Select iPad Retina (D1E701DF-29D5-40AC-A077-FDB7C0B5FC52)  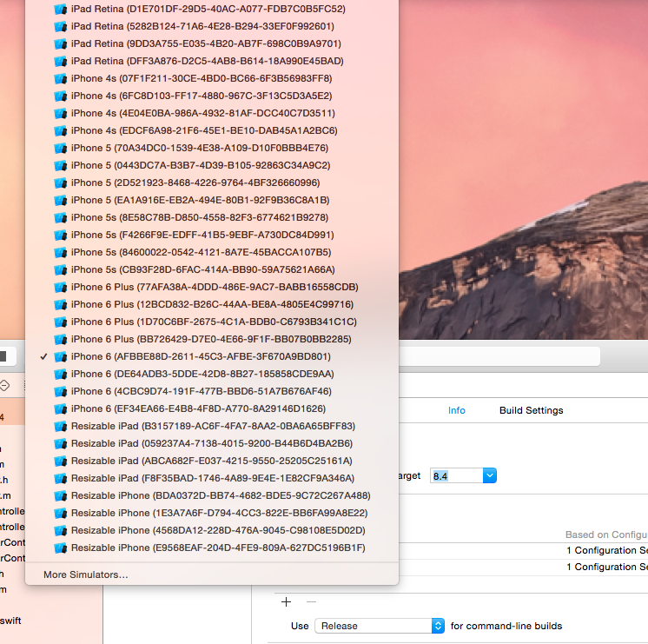pyautogui.click(x=212, y=9)
